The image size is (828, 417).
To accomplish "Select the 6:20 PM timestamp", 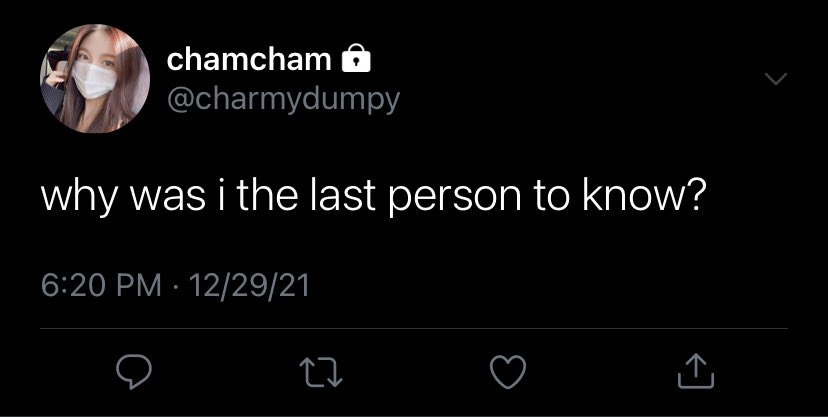I will 101,286.
